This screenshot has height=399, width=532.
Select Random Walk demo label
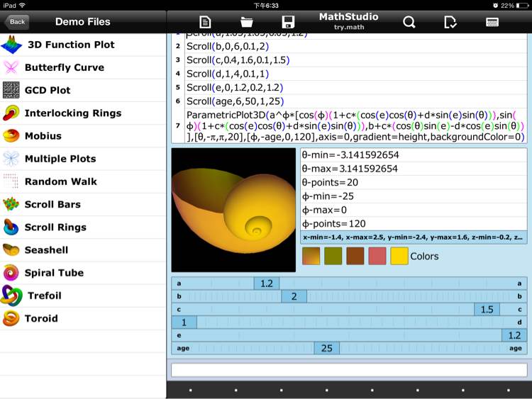61,181
